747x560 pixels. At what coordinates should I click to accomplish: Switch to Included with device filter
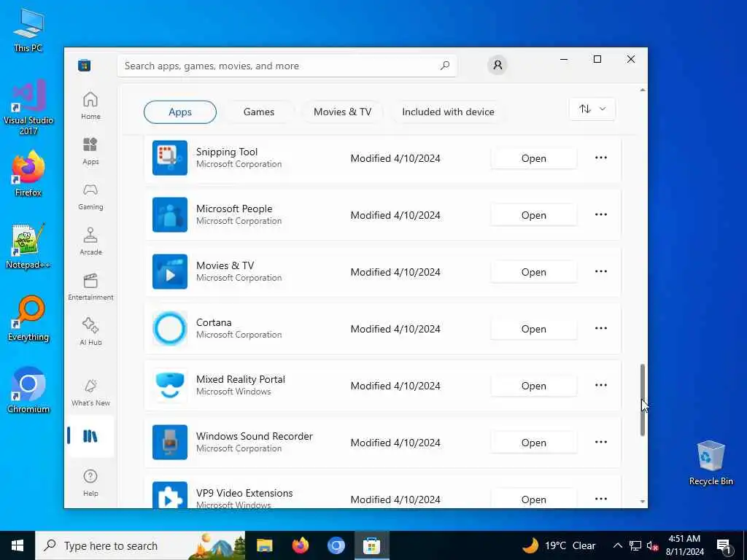pyautogui.click(x=448, y=112)
